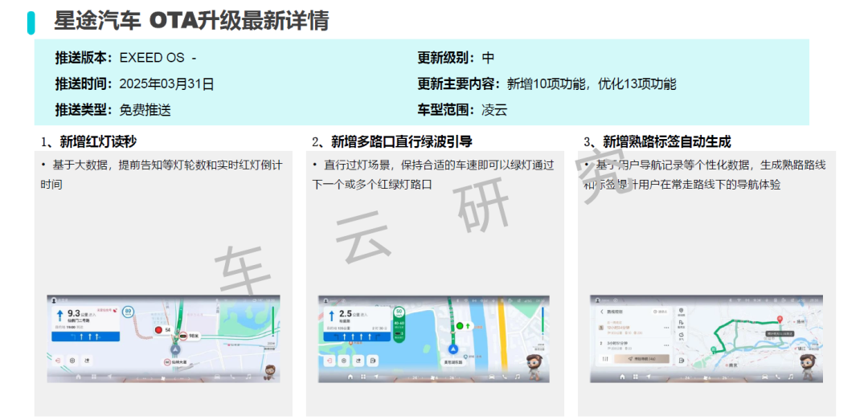Tap route overview icon in green-wave screenshot

point(358,361)
